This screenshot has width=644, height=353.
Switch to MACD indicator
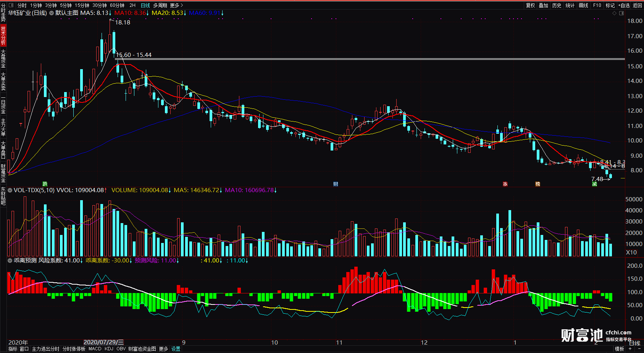pos(95,349)
